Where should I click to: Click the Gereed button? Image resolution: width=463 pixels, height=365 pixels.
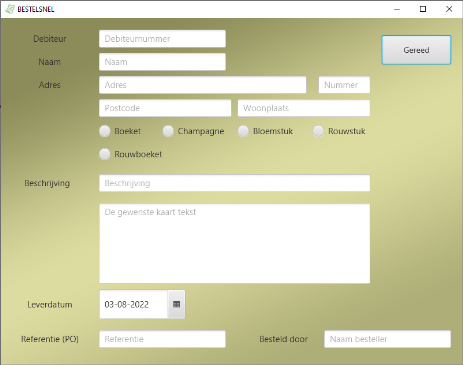coord(416,50)
